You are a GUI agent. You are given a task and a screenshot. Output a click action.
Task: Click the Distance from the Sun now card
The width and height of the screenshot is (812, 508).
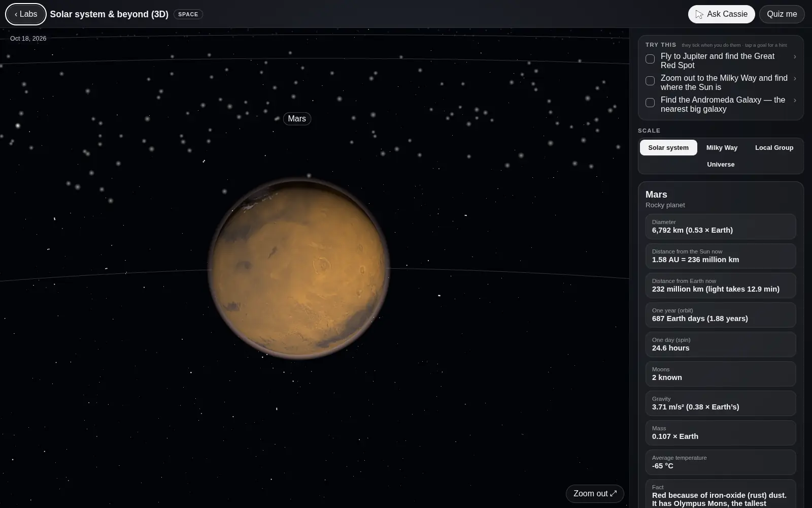(721, 256)
